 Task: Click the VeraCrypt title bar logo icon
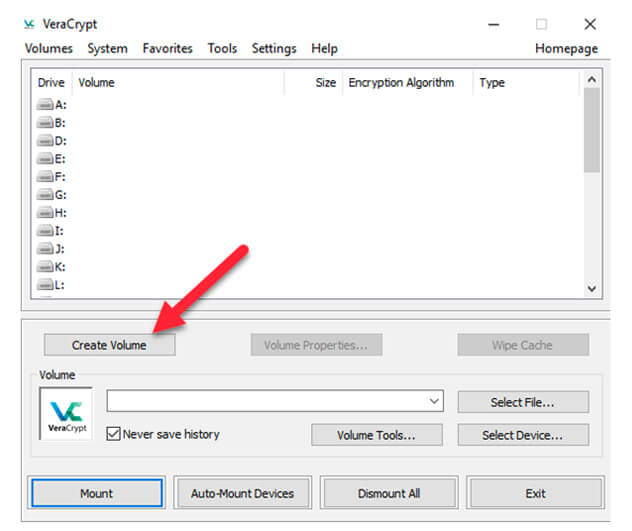29,25
